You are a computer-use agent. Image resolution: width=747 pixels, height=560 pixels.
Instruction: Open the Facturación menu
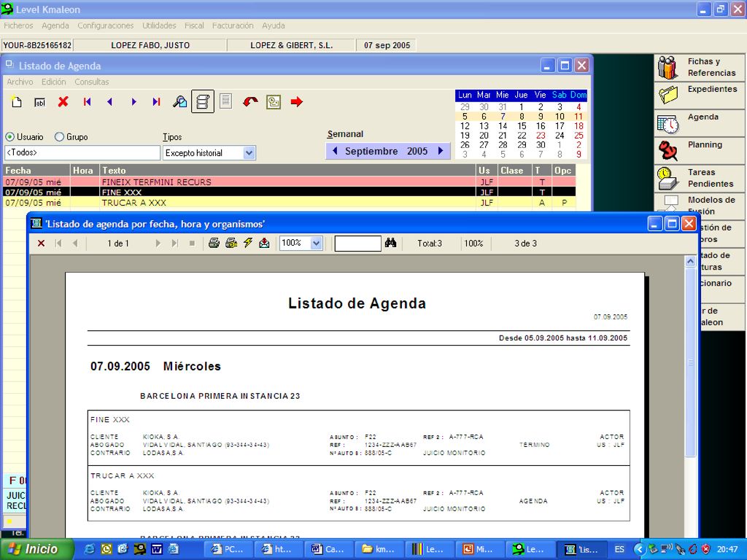click(233, 26)
